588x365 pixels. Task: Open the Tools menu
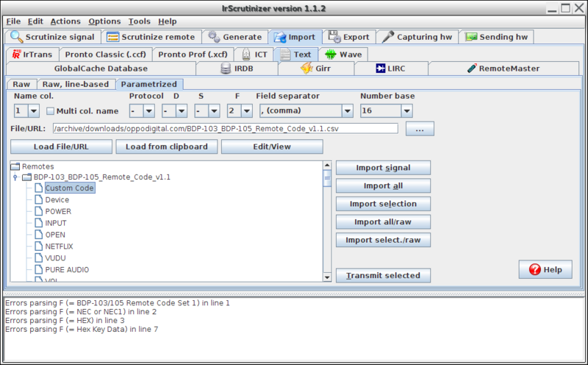[139, 21]
